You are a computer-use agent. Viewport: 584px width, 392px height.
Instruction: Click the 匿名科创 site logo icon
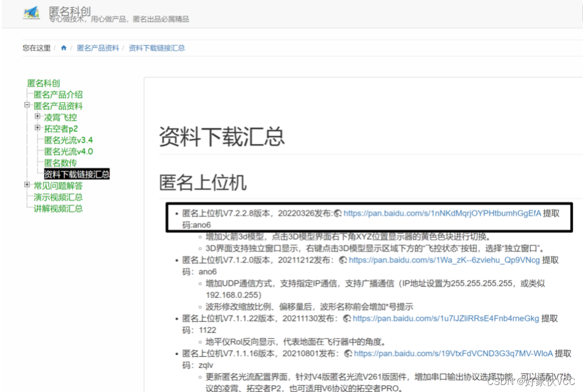pos(30,12)
